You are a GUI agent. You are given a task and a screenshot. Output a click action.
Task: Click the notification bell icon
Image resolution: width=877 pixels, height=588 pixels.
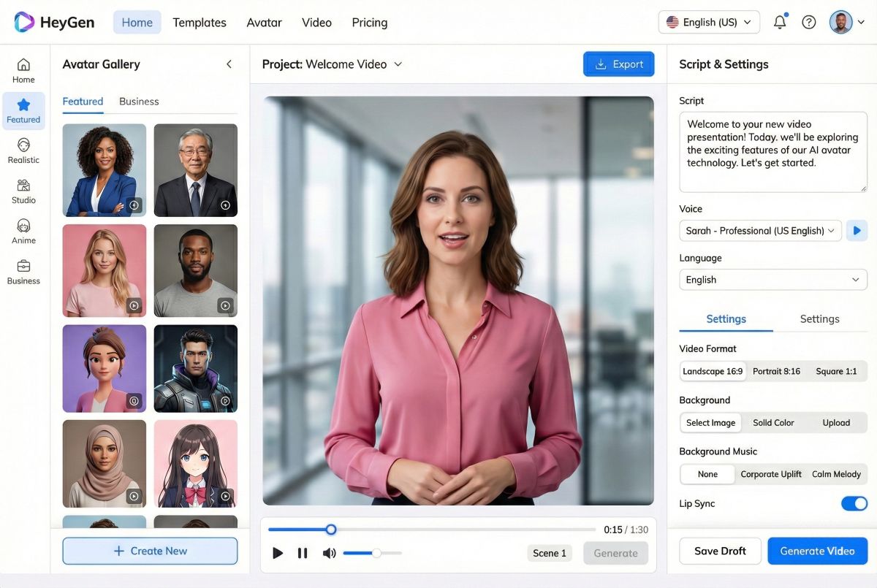pyautogui.click(x=779, y=22)
